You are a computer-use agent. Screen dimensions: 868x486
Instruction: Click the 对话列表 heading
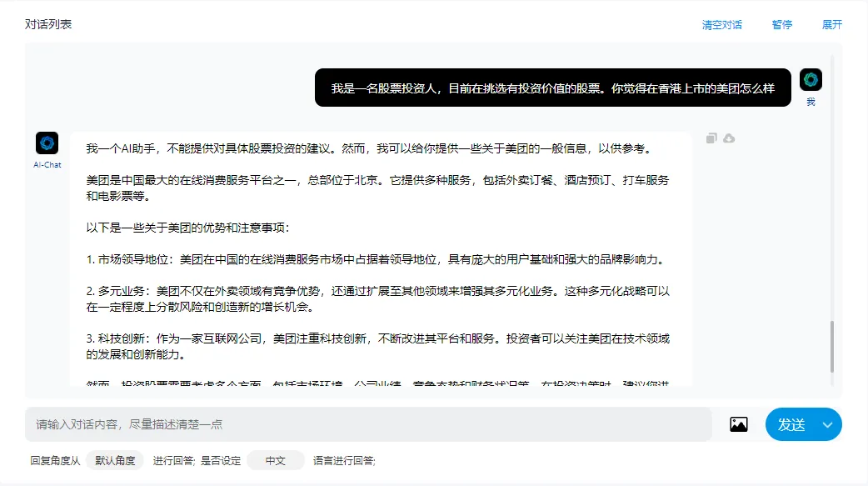pyautogui.click(x=48, y=24)
